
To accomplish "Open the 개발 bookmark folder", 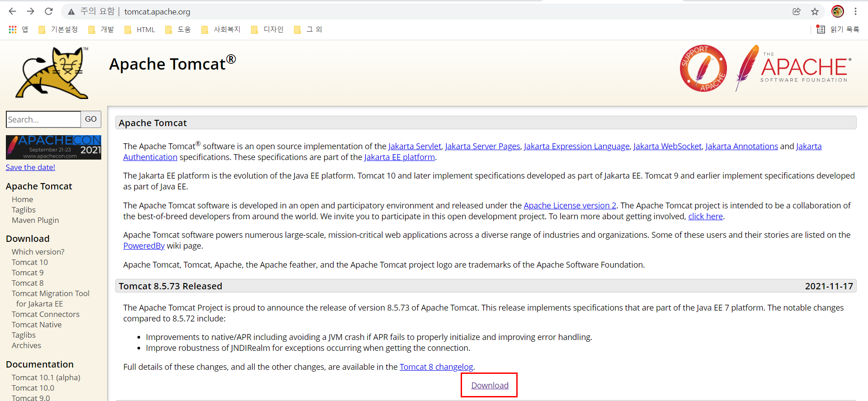I will pyautogui.click(x=101, y=29).
